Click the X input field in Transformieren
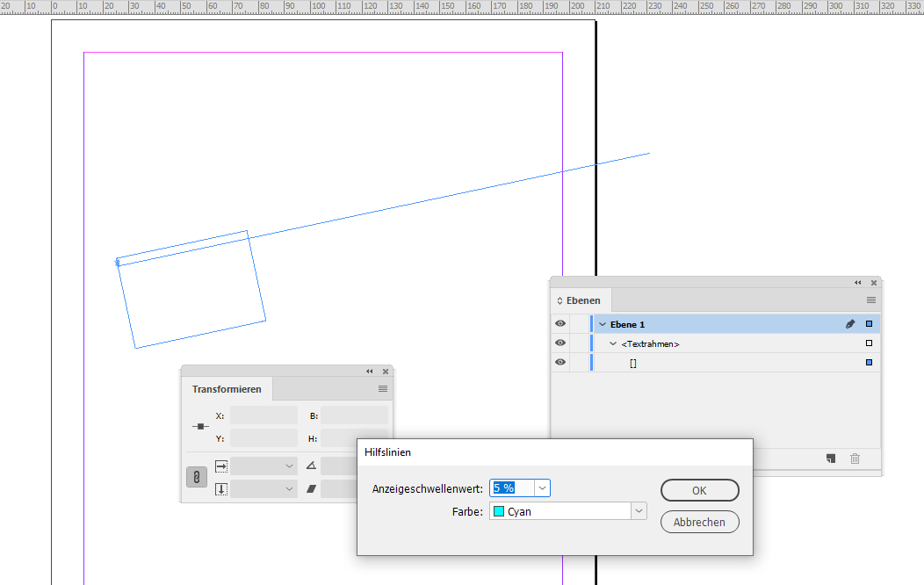The height and width of the screenshot is (585, 924). [263, 414]
